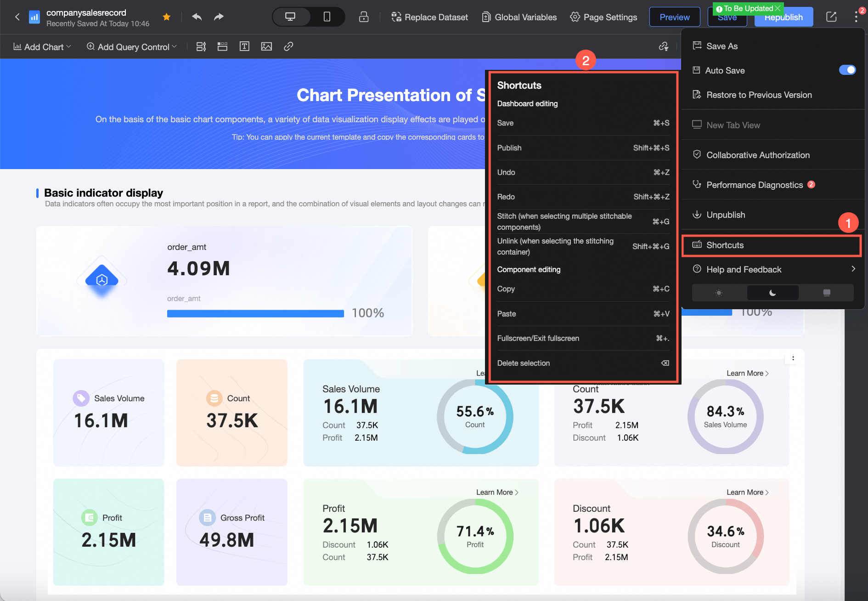Insert a link component icon

[x=288, y=46]
